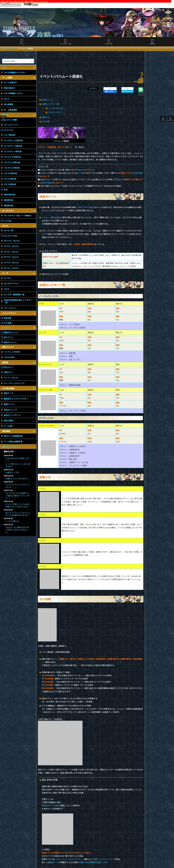Expand 過去のイベント tree group
This screenshot has height=868, width=174.
click(x=2, y=342)
